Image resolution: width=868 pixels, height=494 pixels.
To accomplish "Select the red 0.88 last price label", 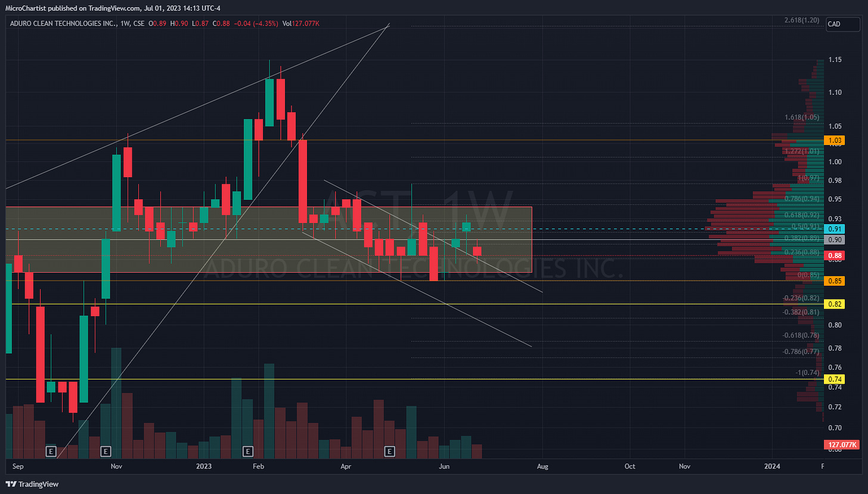I will point(833,255).
